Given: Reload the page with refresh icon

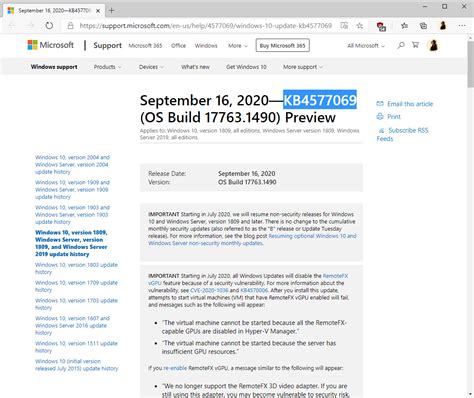Looking at the screenshot, I should [49, 26].
